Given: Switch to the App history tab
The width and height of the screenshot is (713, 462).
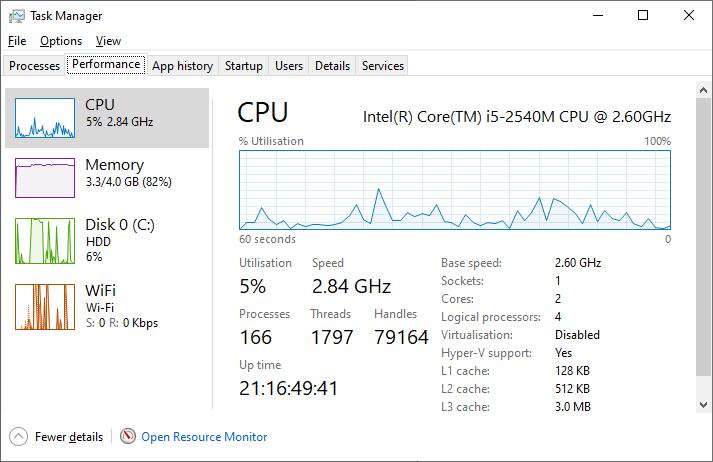Looking at the screenshot, I should [x=182, y=65].
